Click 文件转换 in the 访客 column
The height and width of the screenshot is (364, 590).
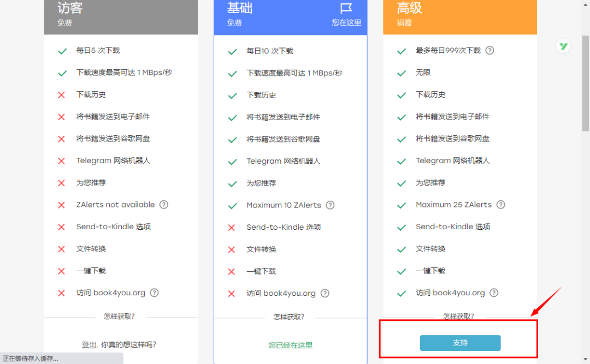[x=91, y=248]
